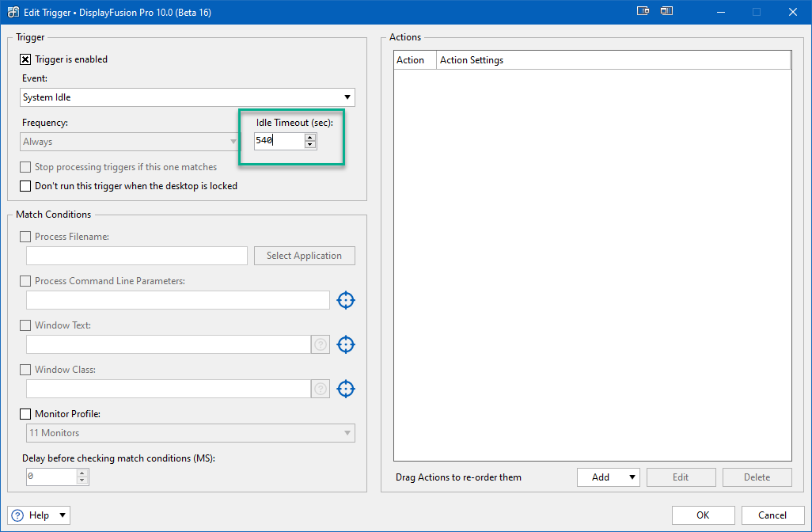Pick window for Process Command Line Parameters with crosshair
812x532 pixels.
coord(345,300)
